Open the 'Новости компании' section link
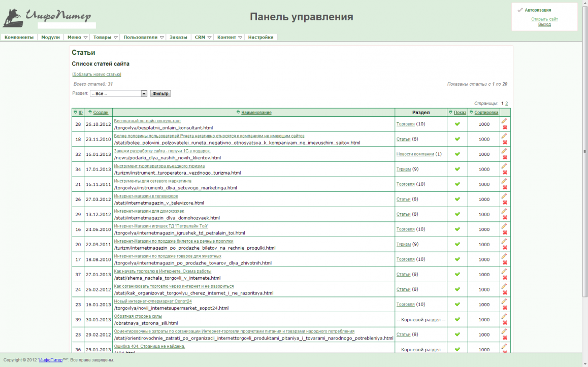This screenshot has width=588, height=367. click(x=415, y=154)
